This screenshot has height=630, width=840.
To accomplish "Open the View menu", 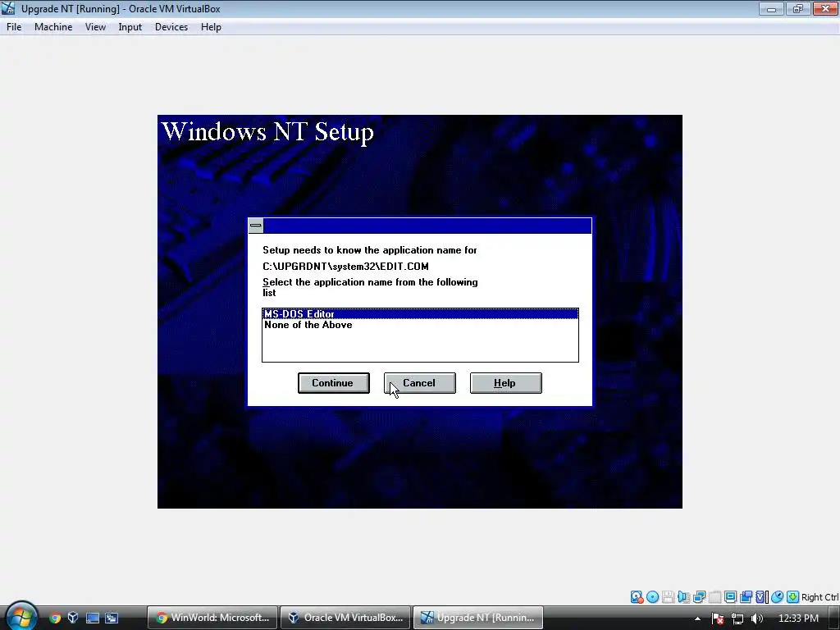I will [95, 27].
